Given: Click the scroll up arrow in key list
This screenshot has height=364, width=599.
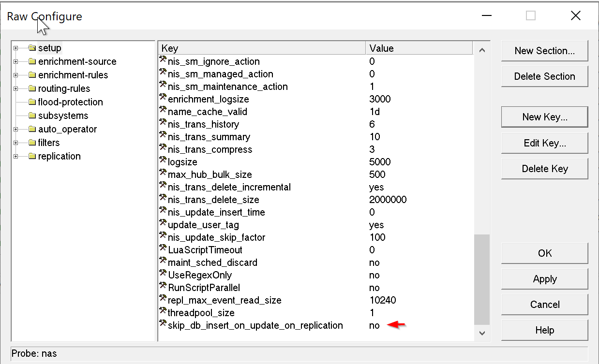Looking at the screenshot, I should [481, 50].
